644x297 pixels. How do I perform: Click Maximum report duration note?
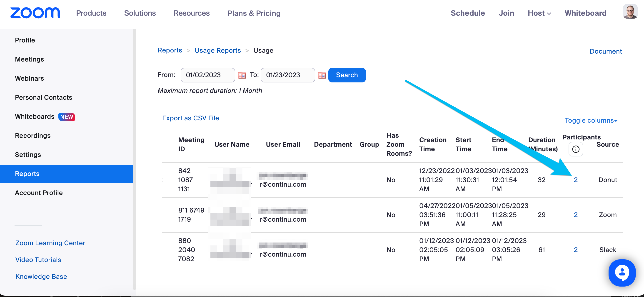(x=210, y=91)
